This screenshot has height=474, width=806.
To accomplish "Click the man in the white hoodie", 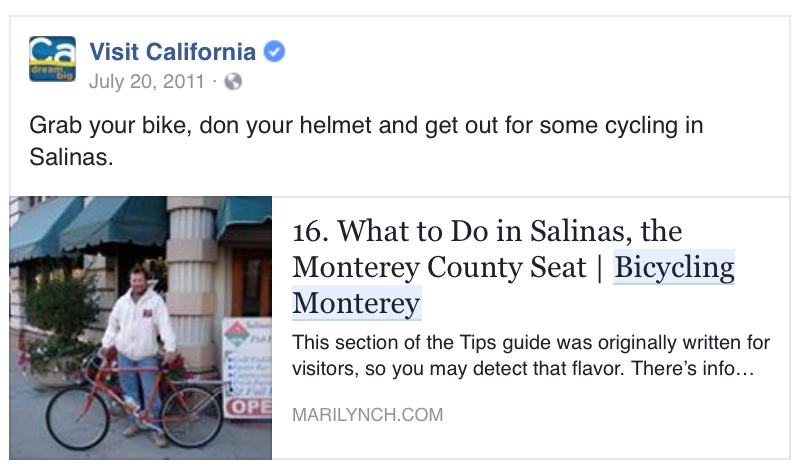I will point(140,320).
